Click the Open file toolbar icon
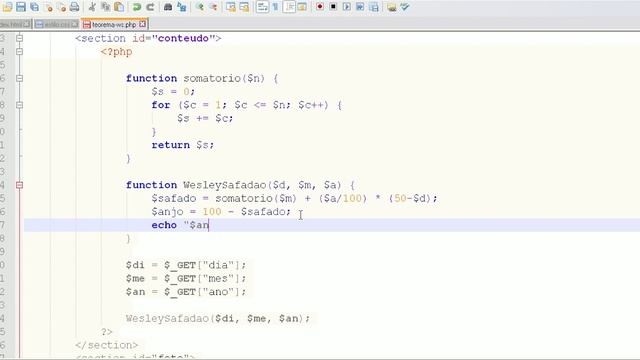640x360 pixels. tap(7, 7)
